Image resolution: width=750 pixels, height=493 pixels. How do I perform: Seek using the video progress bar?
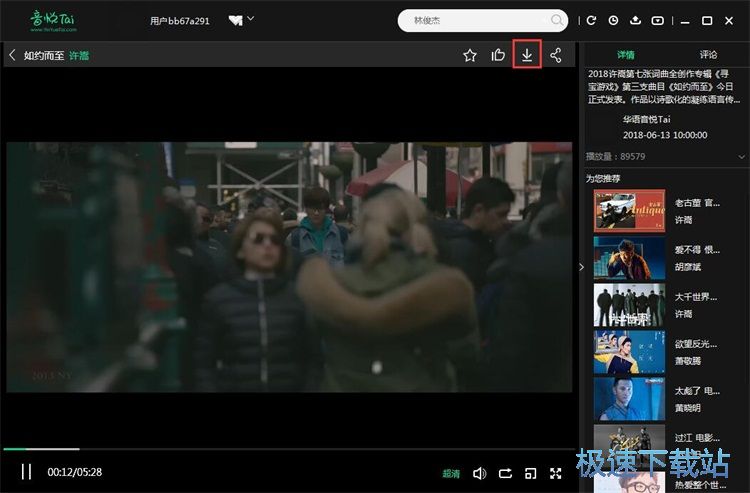click(x=289, y=449)
